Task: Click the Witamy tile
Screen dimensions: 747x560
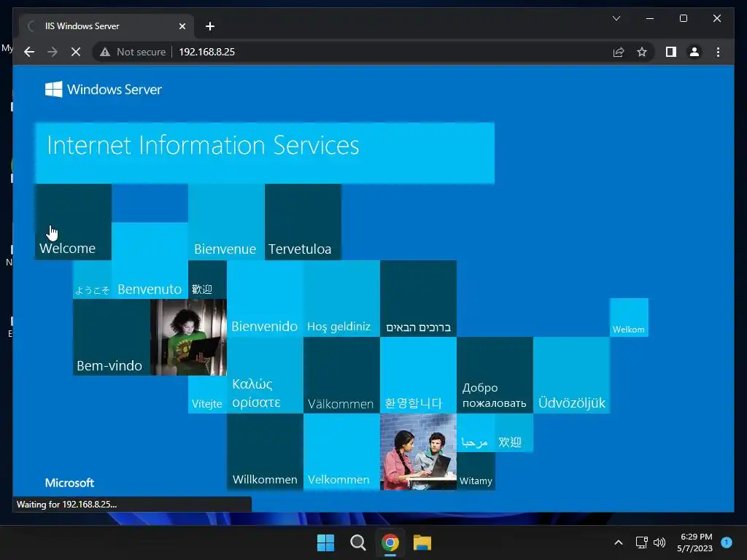Action: 476,471
